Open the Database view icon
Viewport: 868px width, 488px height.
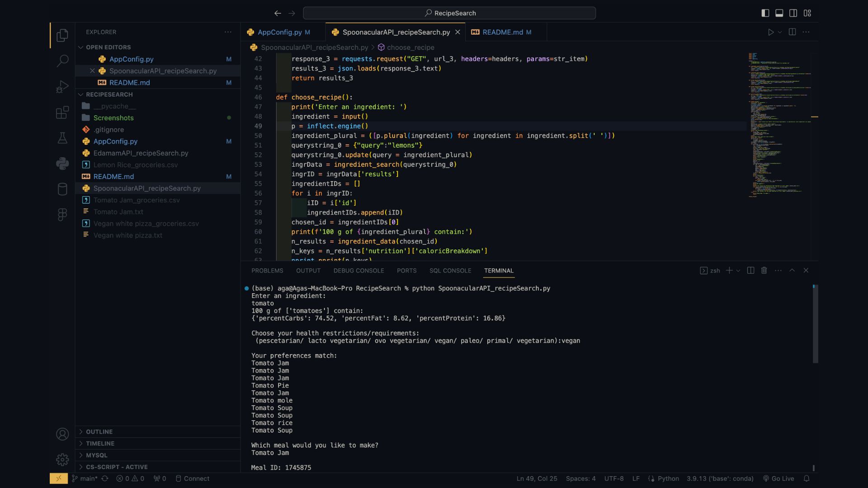click(x=62, y=189)
